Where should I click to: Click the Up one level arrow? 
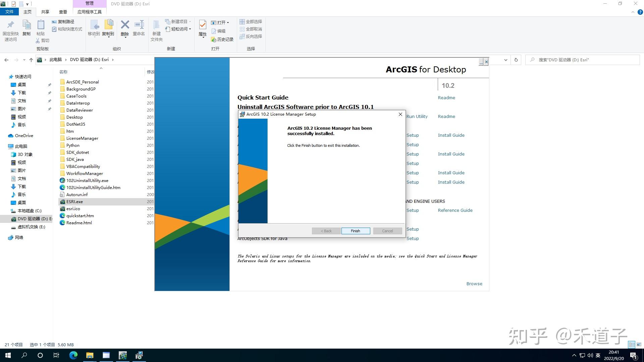tap(31, 60)
